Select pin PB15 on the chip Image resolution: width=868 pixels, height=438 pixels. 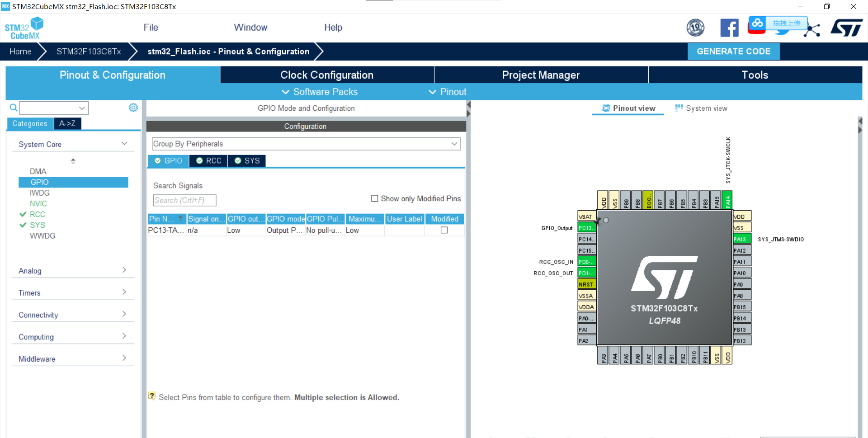(x=741, y=307)
